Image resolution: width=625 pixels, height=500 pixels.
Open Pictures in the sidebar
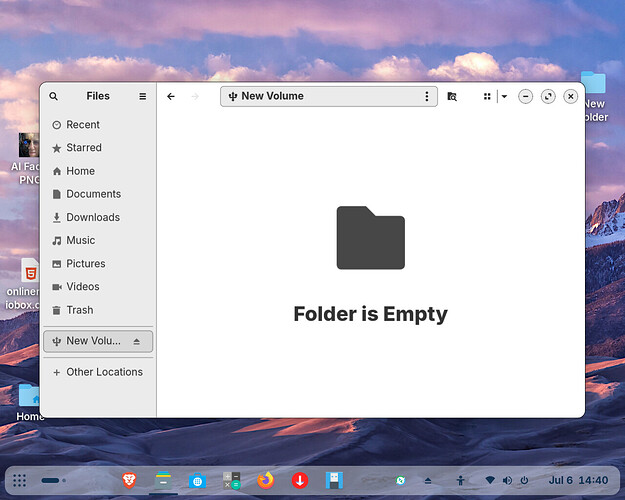[98, 264]
